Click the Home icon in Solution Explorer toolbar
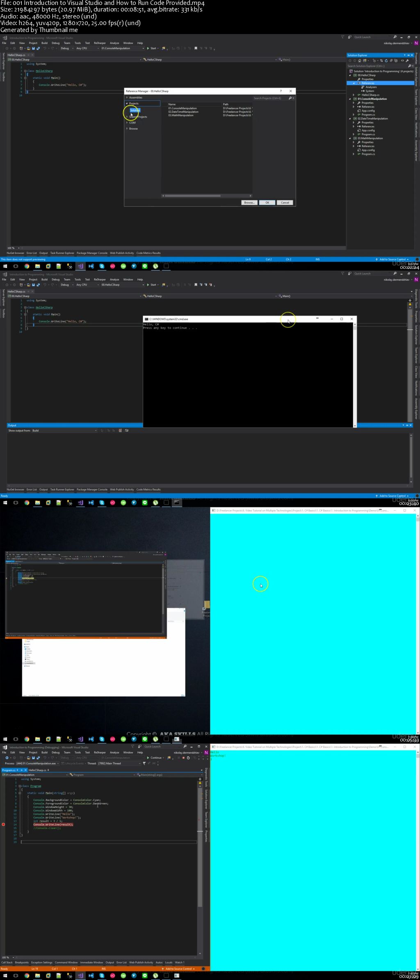 (360, 60)
